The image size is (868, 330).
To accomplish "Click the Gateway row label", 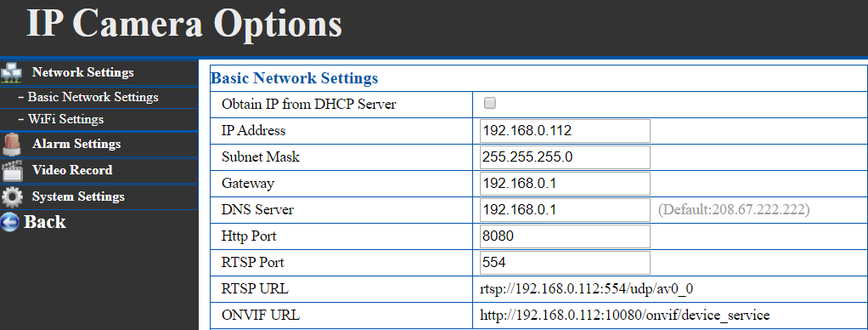I will pyautogui.click(x=247, y=184).
